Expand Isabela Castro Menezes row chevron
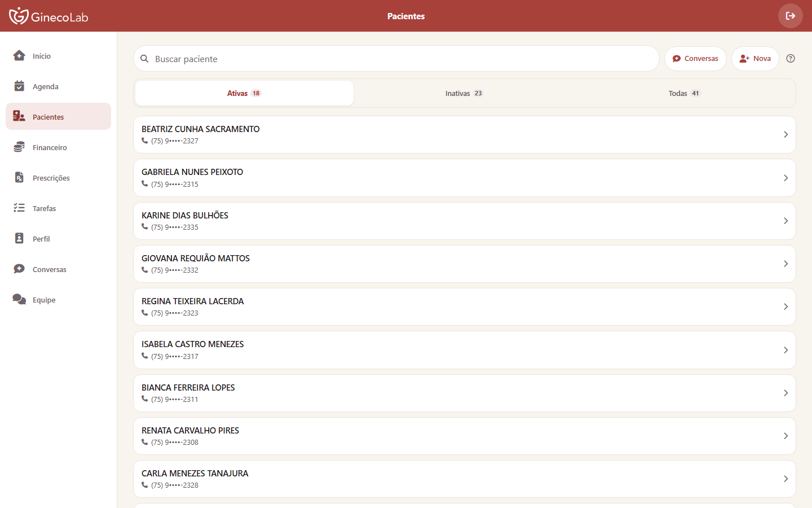The image size is (812, 508). pos(785,350)
